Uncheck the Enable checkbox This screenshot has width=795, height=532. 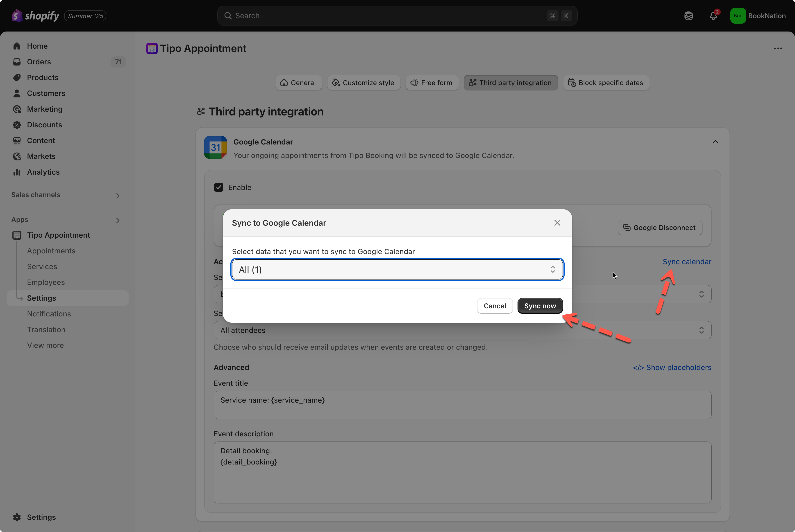pos(219,187)
